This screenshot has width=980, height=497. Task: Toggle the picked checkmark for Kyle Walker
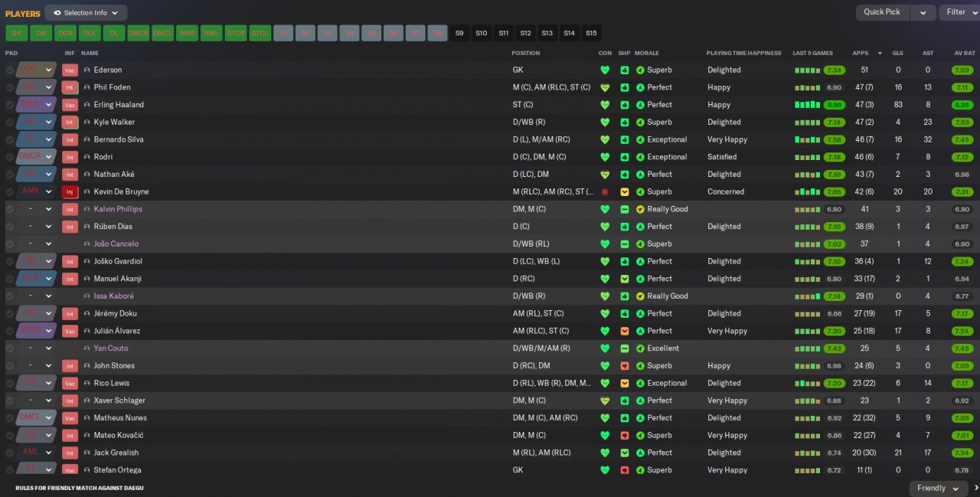[9, 123]
